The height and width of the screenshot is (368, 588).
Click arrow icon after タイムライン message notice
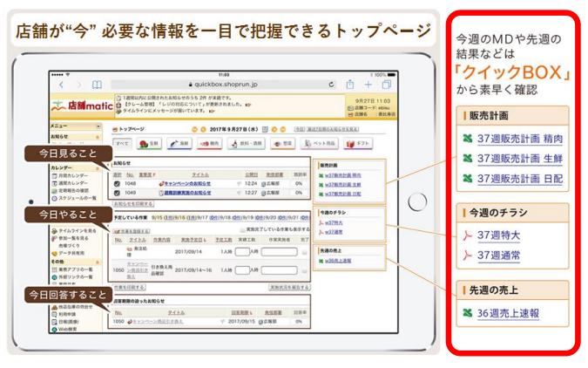213,111
